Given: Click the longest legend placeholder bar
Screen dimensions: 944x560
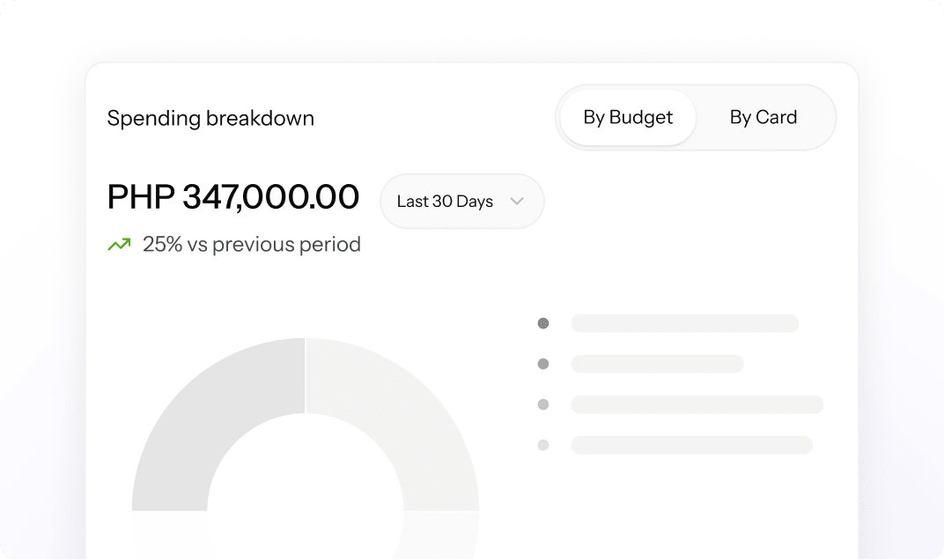Looking at the screenshot, I should coord(697,404).
